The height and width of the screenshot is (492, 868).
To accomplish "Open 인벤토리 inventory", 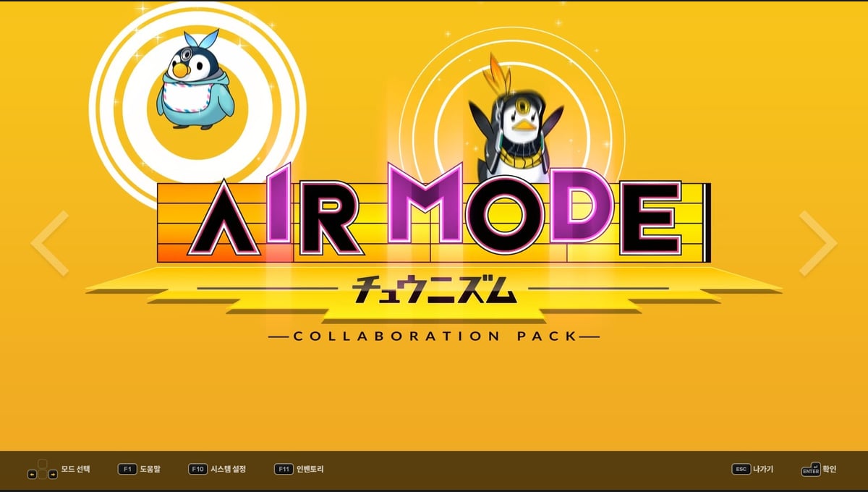I will point(310,469).
